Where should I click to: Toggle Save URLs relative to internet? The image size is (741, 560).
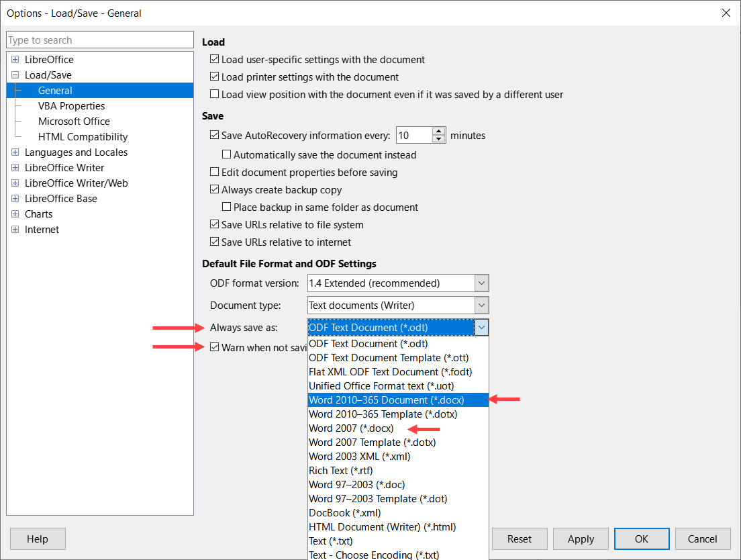click(x=215, y=242)
